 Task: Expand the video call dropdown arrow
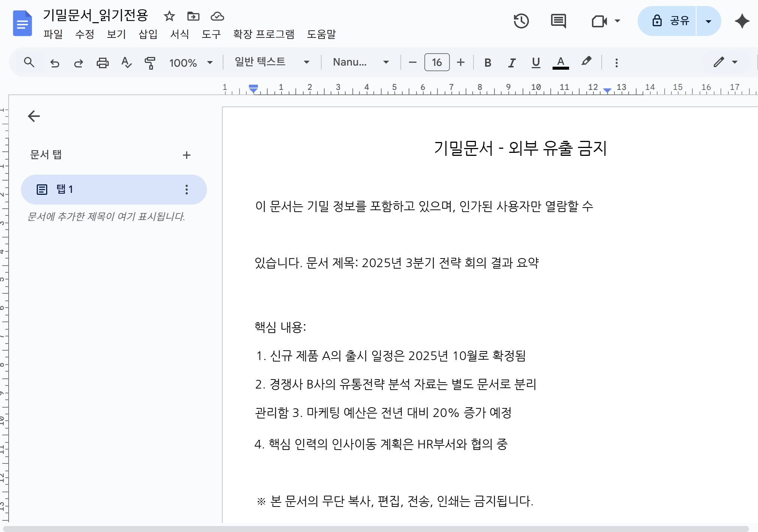pyautogui.click(x=617, y=21)
